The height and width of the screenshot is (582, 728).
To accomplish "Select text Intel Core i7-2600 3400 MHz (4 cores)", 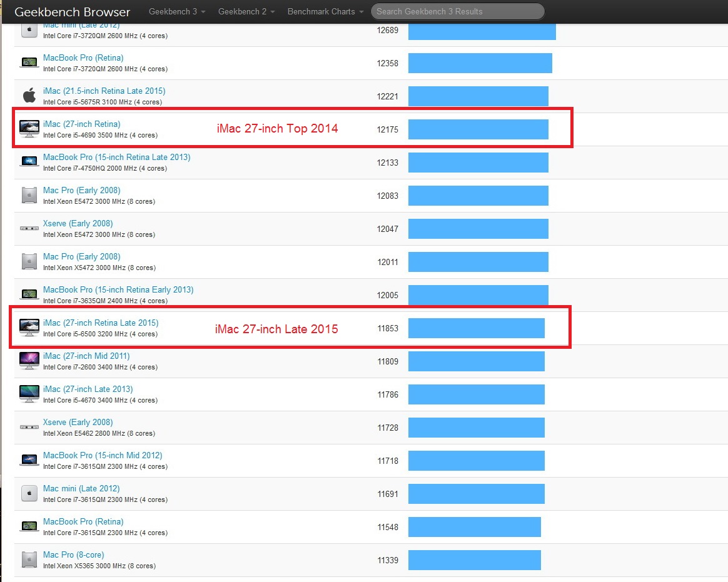I will (x=100, y=367).
